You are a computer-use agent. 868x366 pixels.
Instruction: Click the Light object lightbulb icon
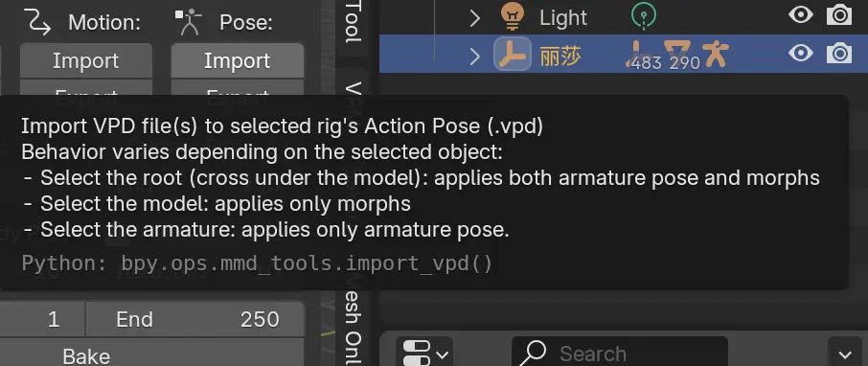coord(512,16)
